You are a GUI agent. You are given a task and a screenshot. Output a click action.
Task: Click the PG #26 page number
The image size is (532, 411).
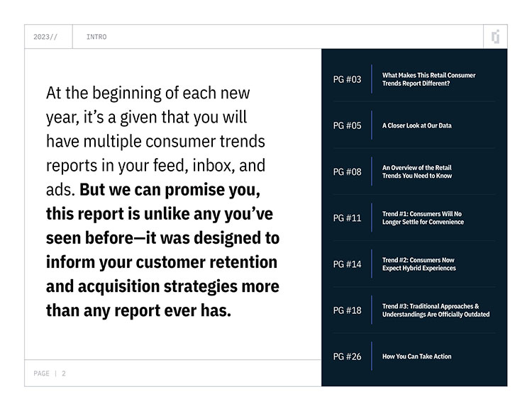pyautogui.click(x=347, y=356)
